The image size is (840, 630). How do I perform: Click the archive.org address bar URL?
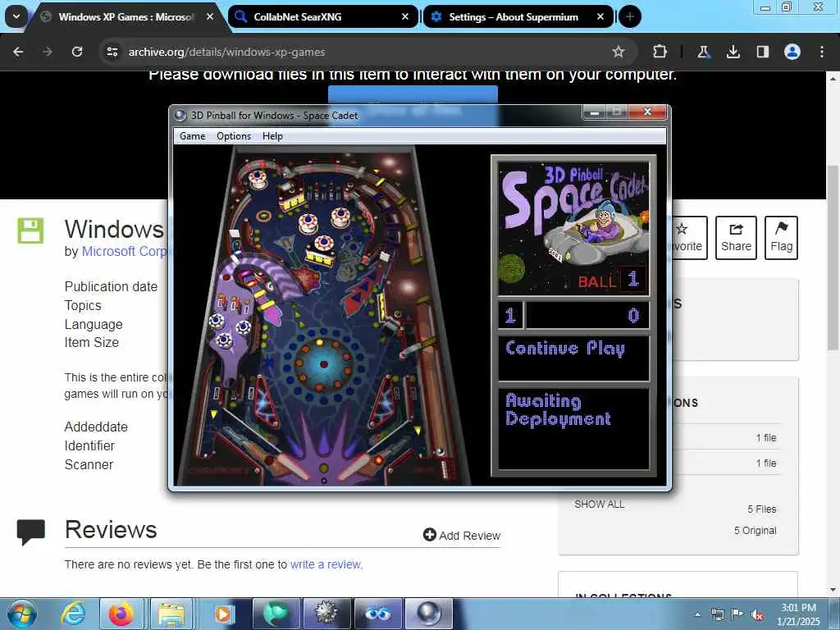pyautogui.click(x=226, y=52)
